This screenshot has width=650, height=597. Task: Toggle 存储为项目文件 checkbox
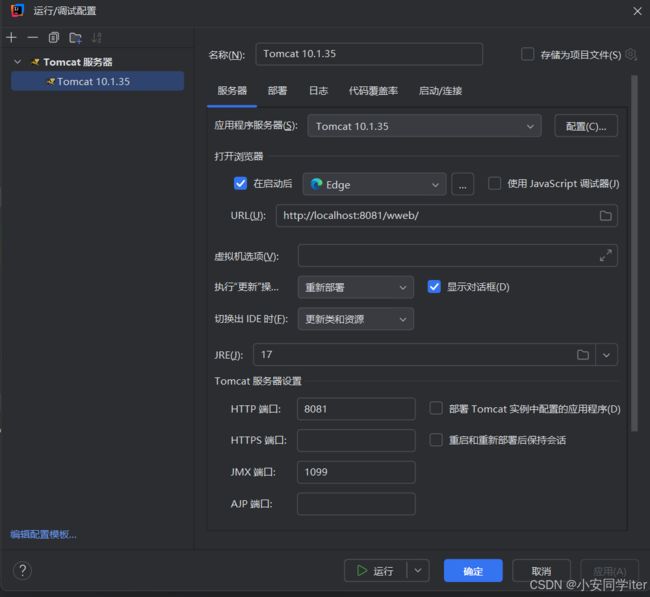point(527,54)
